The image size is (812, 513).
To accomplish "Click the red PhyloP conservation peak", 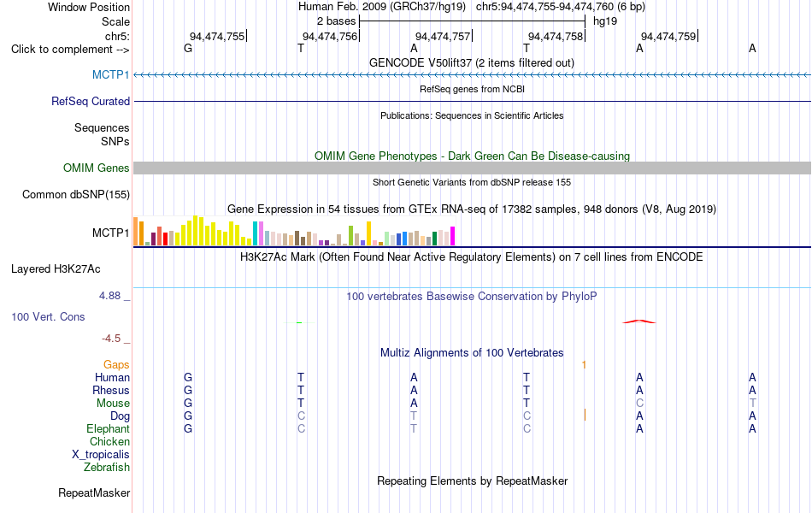I will [639, 321].
